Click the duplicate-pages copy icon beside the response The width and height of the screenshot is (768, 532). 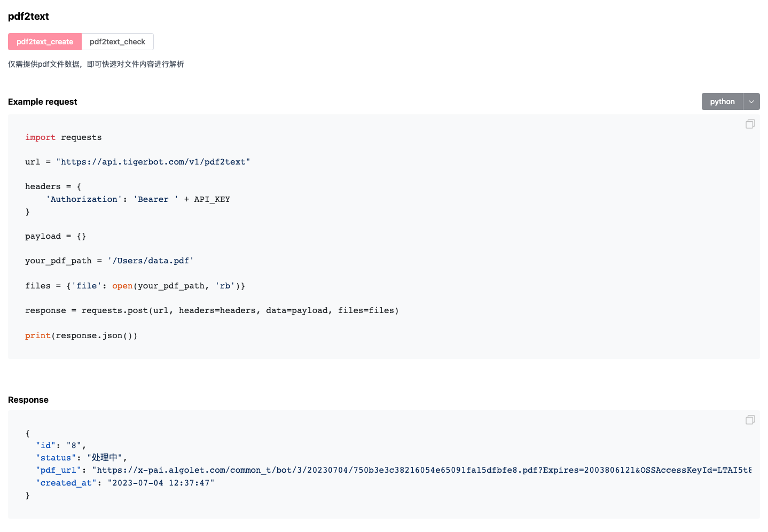click(750, 420)
